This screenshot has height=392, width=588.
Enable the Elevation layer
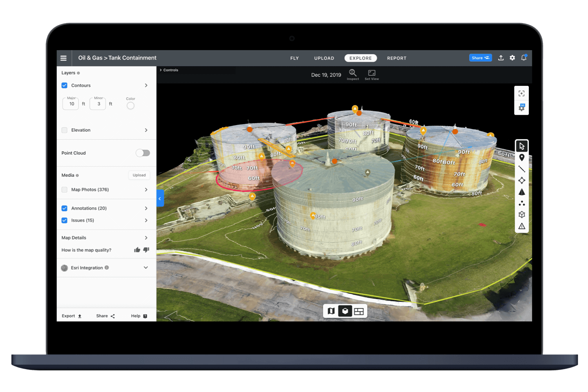click(x=64, y=130)
